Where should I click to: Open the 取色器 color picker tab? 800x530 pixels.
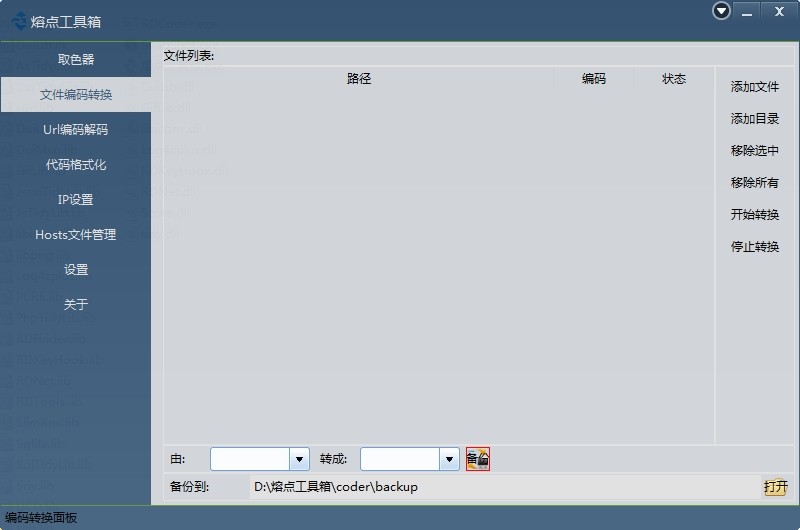[76, 60]
